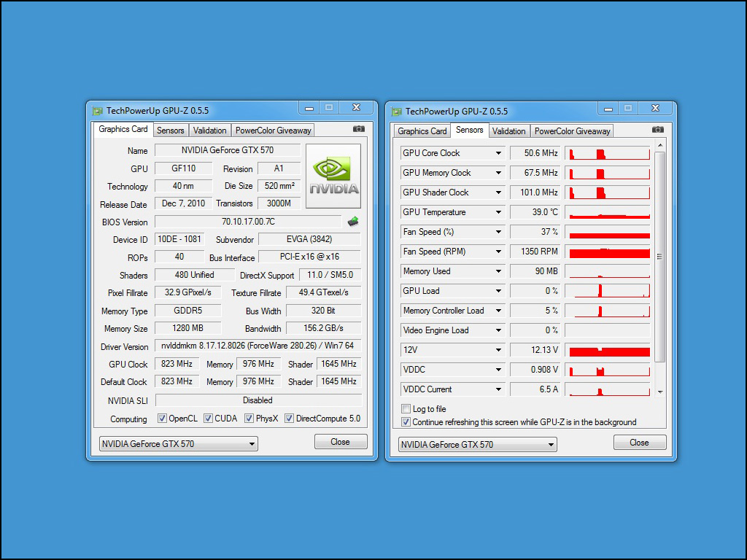Open GPU Temperature sensor dropdown
The image size is (747, 560).
tap(498, 212)
